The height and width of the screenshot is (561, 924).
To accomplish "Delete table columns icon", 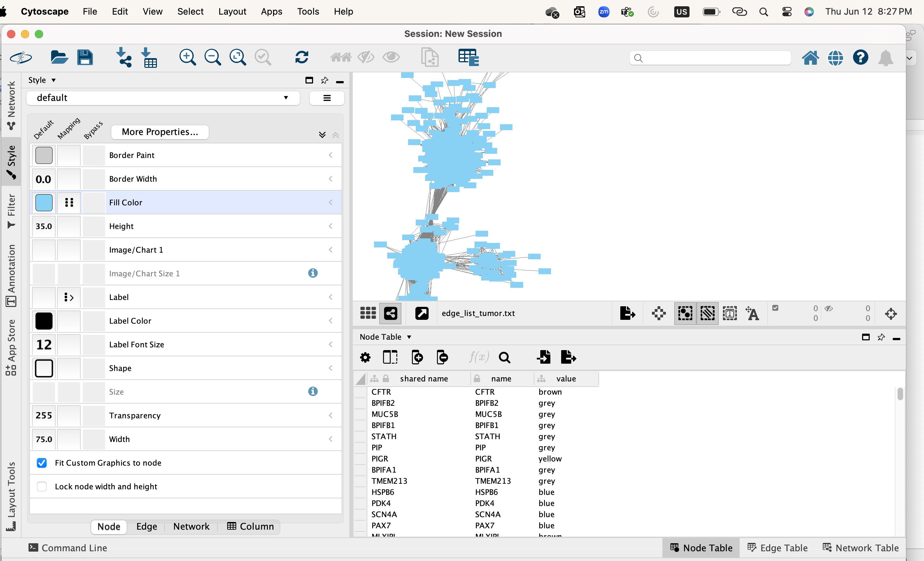I will coord(443,357).
